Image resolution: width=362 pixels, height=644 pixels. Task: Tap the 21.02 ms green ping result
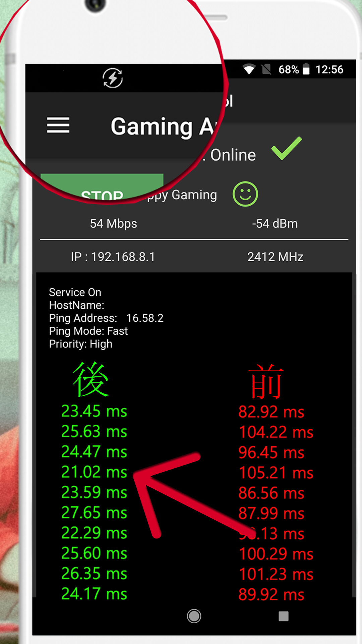(94, 472)
